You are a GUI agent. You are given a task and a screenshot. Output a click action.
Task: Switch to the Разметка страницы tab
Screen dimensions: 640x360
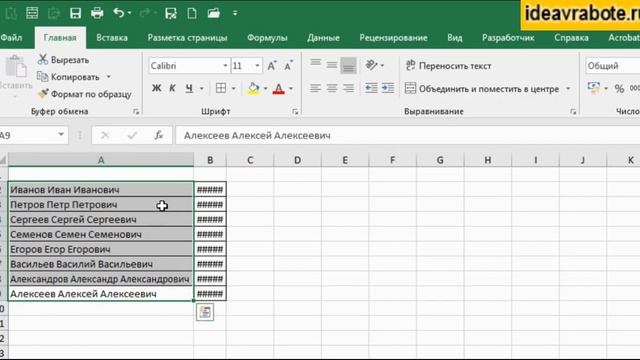pos(187,38)
